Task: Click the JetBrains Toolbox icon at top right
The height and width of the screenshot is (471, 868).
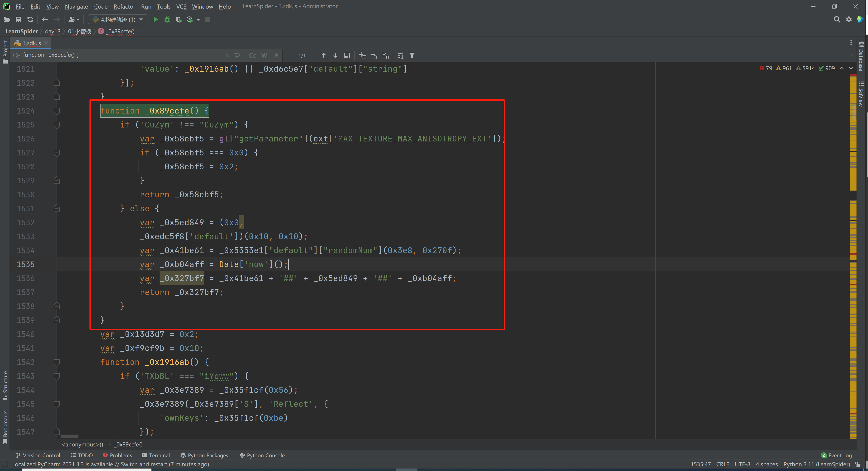Action: (860, 20)
